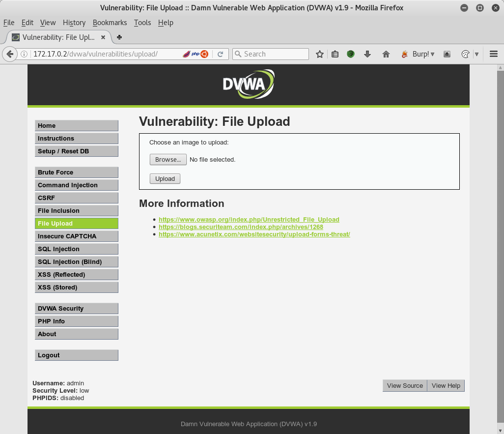Open the Command Injection page
504x434 pixels.
tap(77, 185)
